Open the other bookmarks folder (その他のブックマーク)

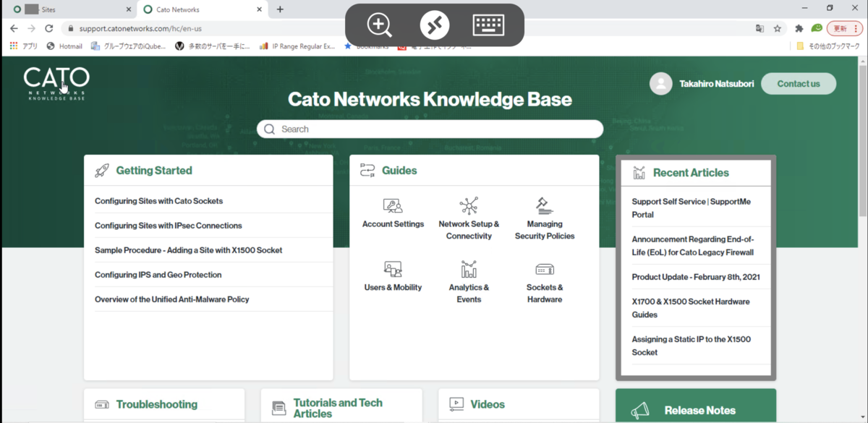point(828,46)
